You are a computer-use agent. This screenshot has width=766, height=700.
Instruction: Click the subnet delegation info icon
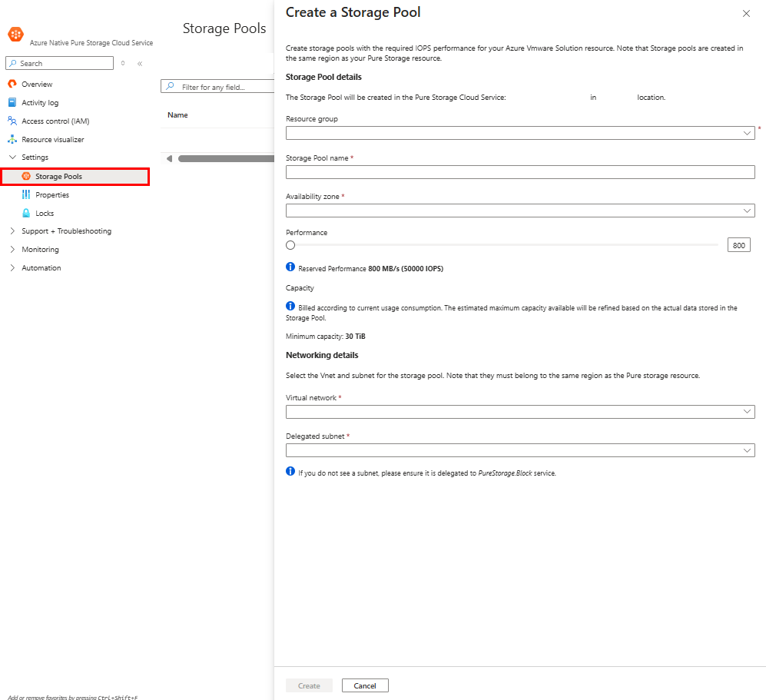290,472
